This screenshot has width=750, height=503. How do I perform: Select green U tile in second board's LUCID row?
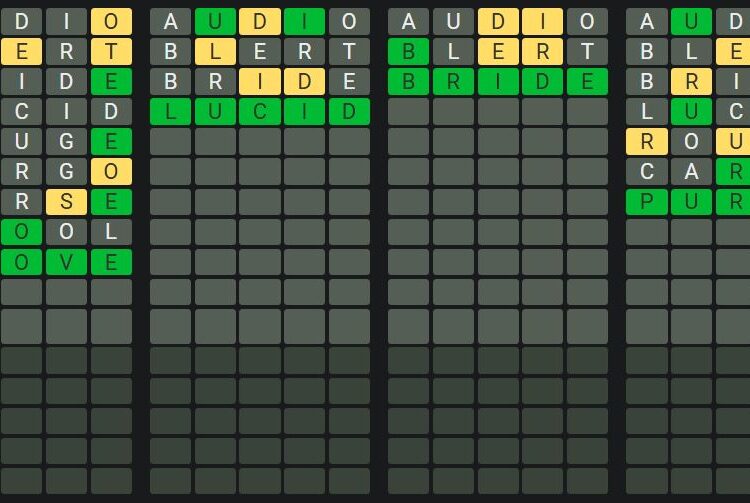coord(215,111)
